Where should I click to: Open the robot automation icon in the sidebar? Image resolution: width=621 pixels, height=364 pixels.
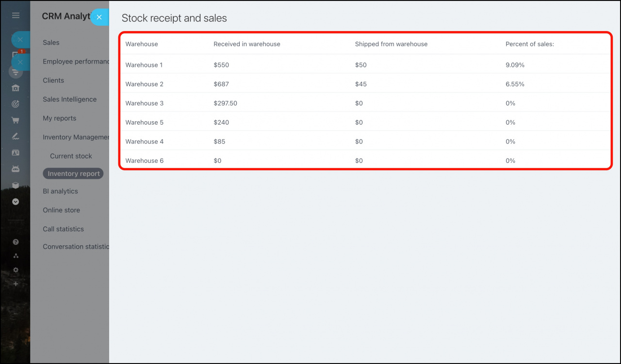coord(16,169)
